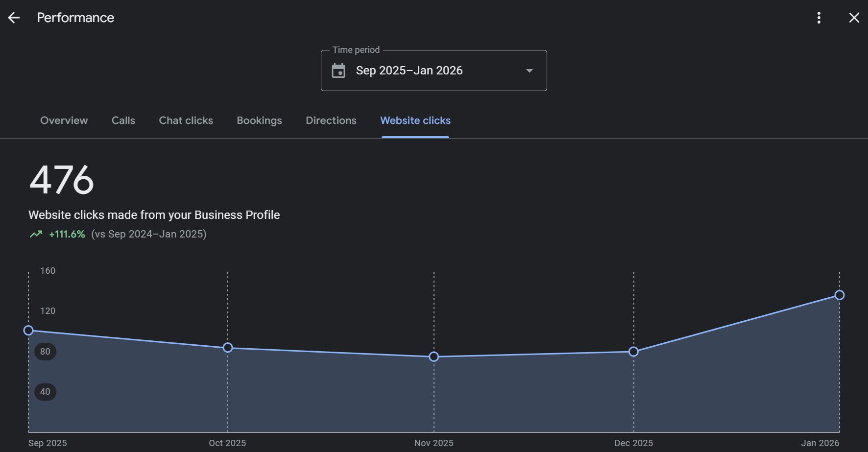Open the Calls tab
The image size is (868, 452).
click(123, 120)
